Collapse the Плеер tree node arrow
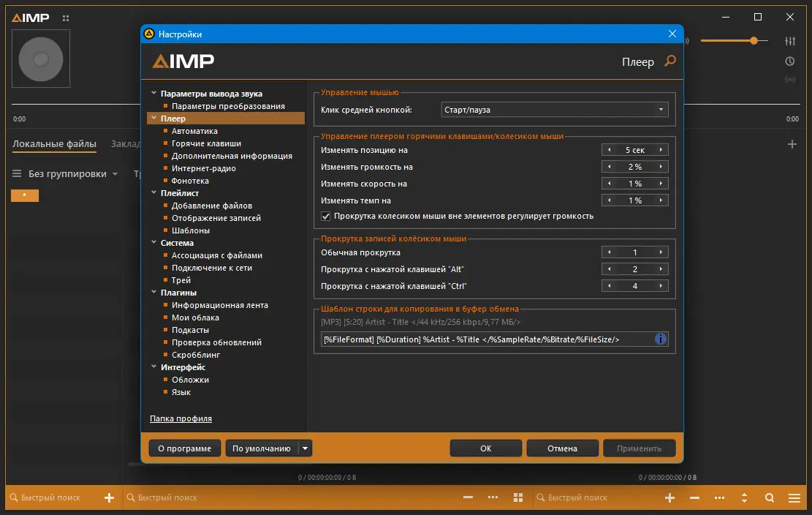 (x=153, y=118)
